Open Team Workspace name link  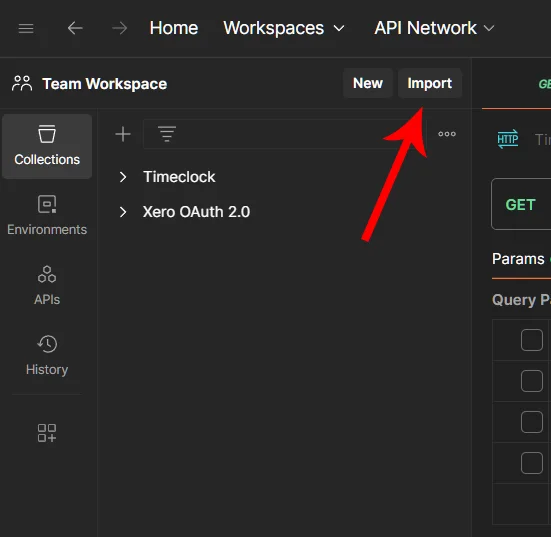click(104, 84)
